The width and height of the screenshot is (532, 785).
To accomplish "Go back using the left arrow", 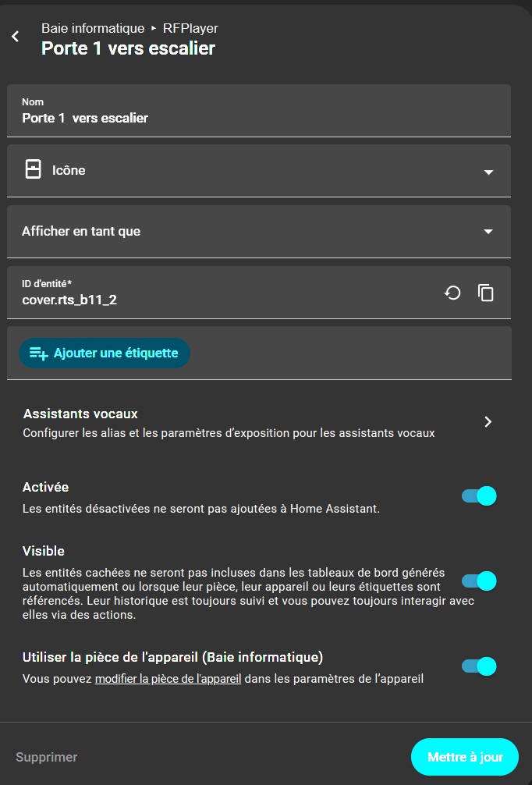I will coord(16,37).
